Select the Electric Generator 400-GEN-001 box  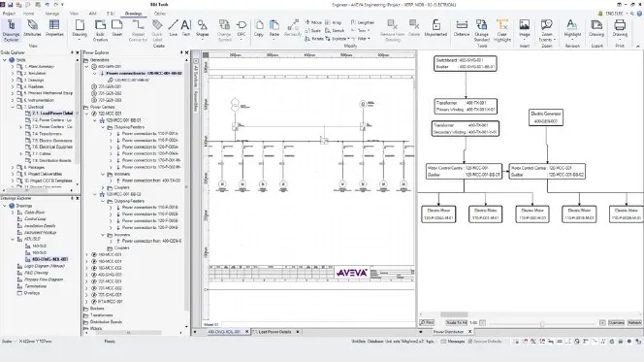click(546, 117)
